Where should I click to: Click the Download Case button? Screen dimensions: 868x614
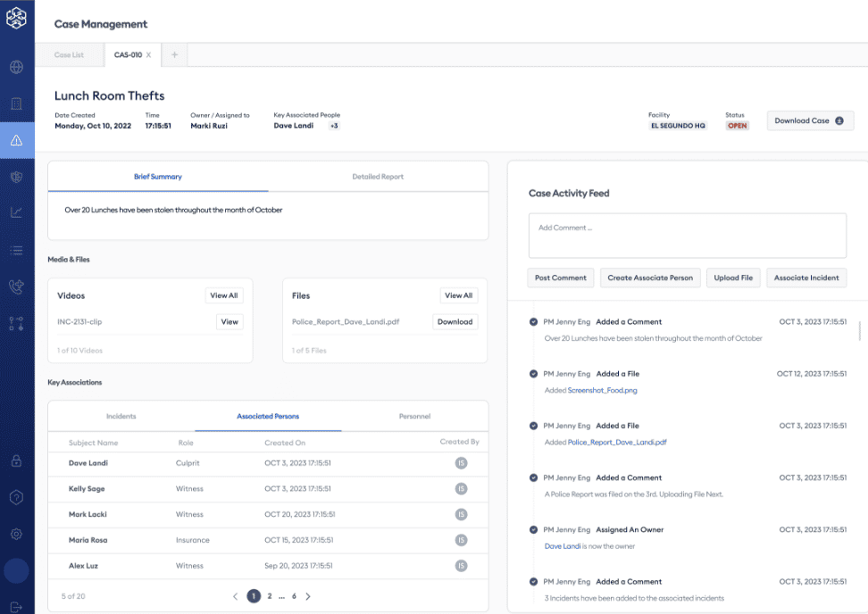pyautogui.click(x=809, y=121)
